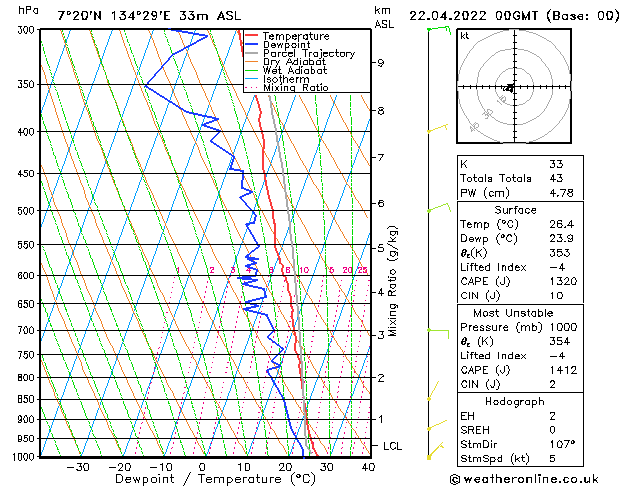The width and height of the screenshot is (629, 486).
Task: Click the '300' pressure level label
Action: 26,30
